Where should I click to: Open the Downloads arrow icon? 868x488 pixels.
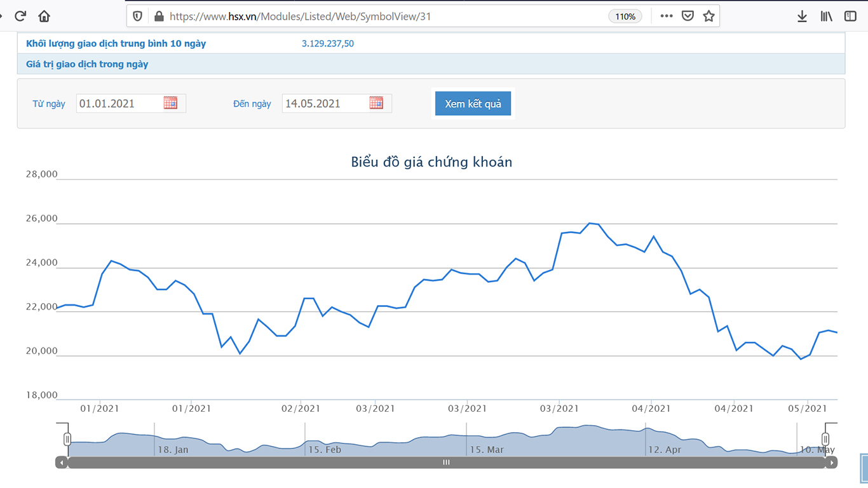coord(802,16)
